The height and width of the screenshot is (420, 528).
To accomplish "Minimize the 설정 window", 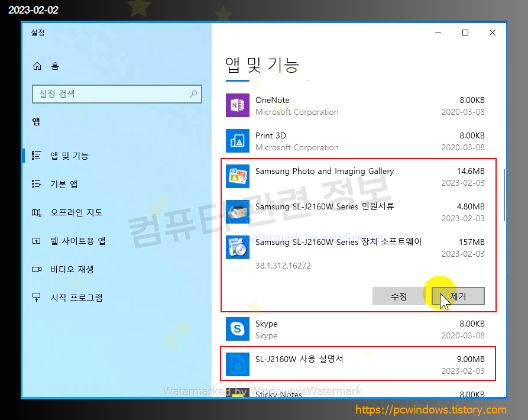I will click(438, 33).
